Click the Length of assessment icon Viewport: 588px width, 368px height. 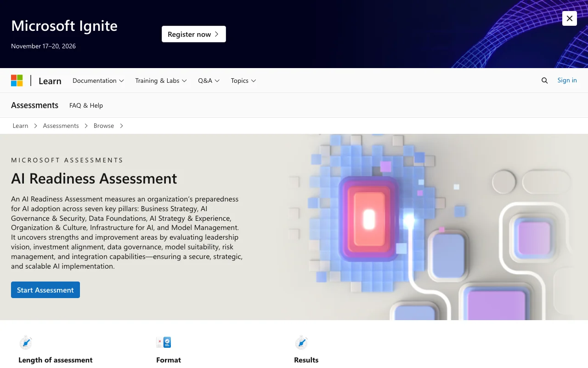(26, 342)
